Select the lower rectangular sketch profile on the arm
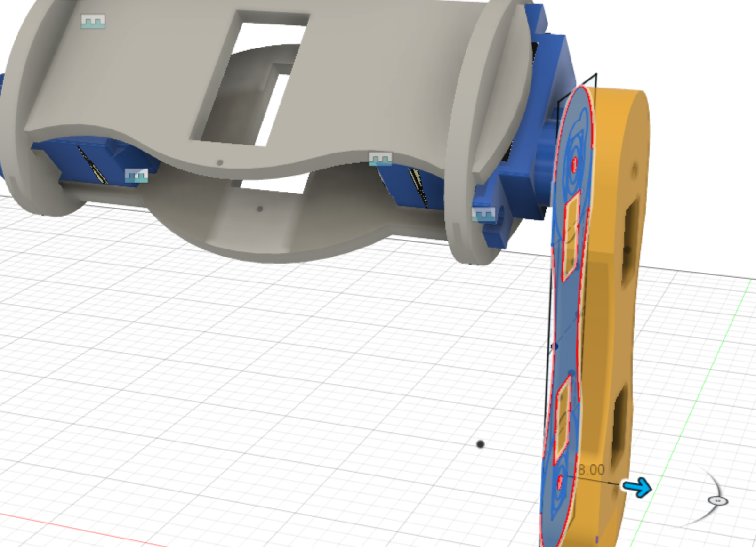 click(x=563, y=421)
